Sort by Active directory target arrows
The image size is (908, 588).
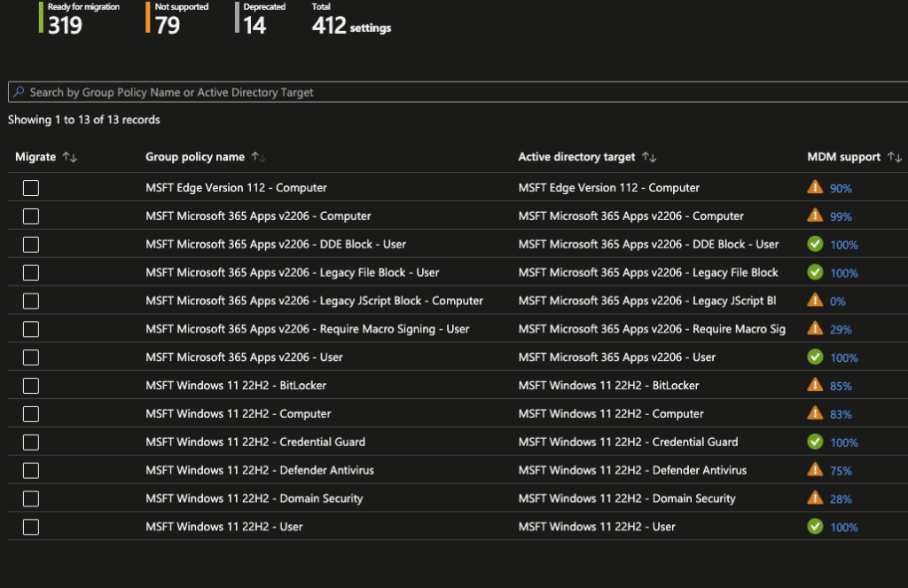click(649, 157)
